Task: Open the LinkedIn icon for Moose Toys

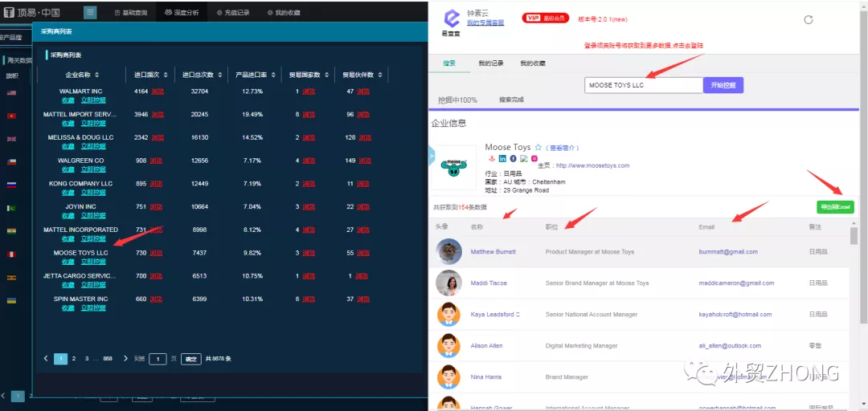Action: (x=502, y=158)
